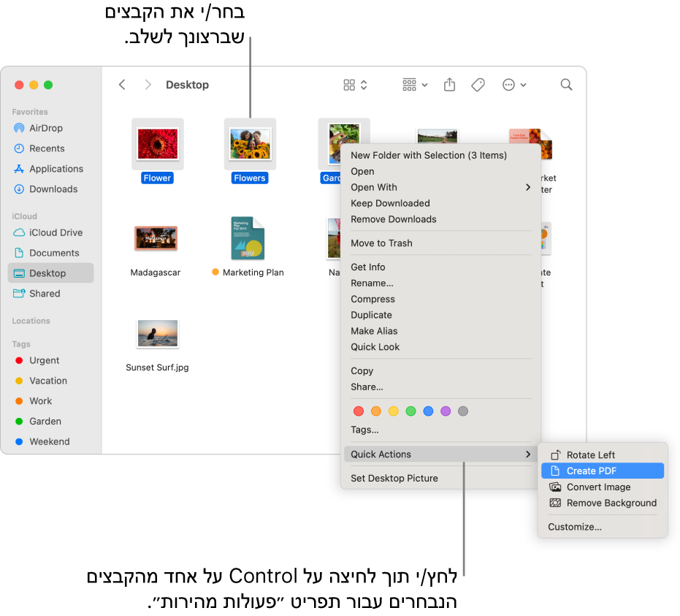The height and width of the screenshot is (616, 680).
Task: Apply the blue tag color
Action: tap(428, 411)
